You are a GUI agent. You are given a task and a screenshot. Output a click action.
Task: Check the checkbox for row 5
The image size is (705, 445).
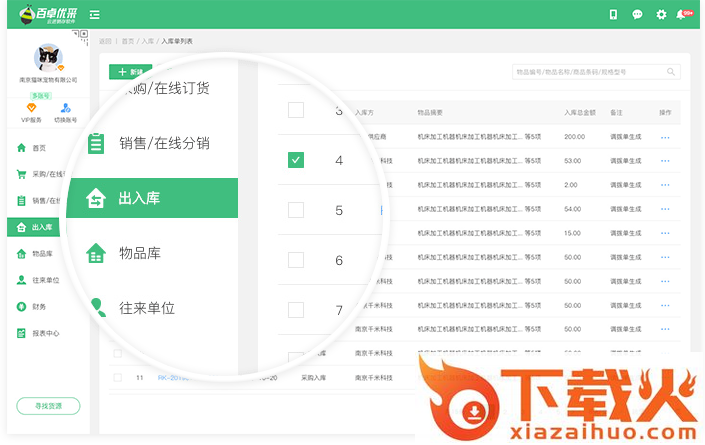click(x=295, y=210)
